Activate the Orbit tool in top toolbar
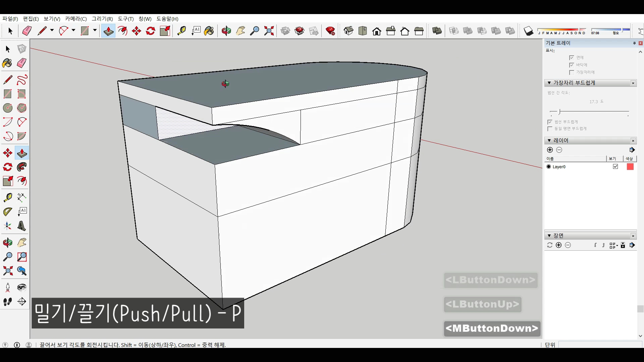644x362 pixels. tap(226, 31)
